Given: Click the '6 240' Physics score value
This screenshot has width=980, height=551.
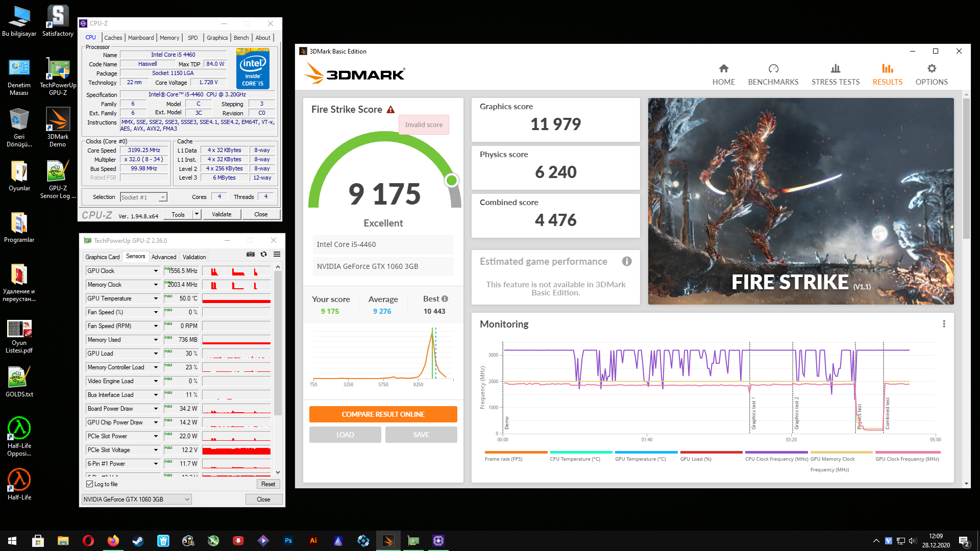Looking at the screenshot, I should [555, 172].
